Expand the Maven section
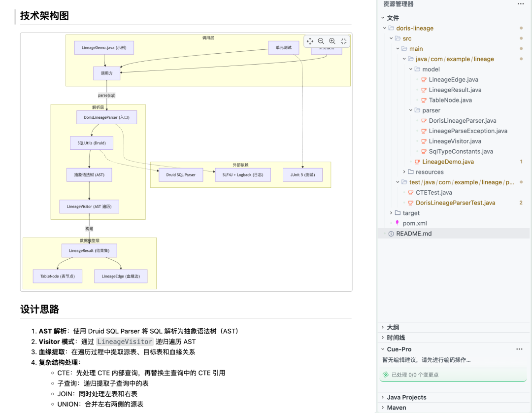The width and height of the screenshot is (532, 413). pos(383,408)
